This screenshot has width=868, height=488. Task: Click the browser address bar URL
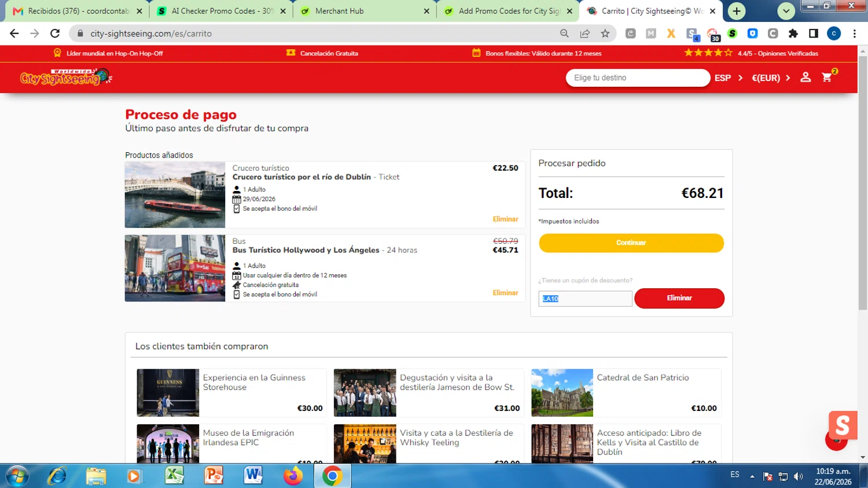[x=151, y=34]
